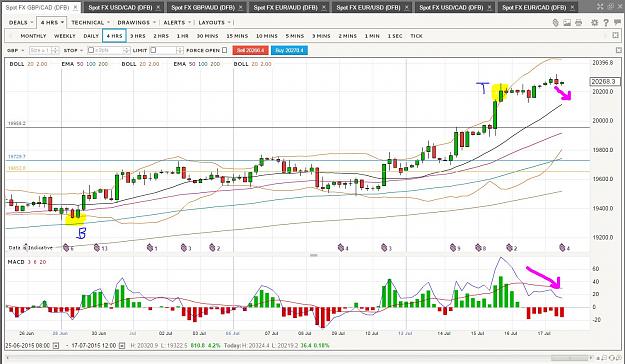Open the GBP currency dropdown
This screenshot has height=364, width=625.
[x=16, y=51]
